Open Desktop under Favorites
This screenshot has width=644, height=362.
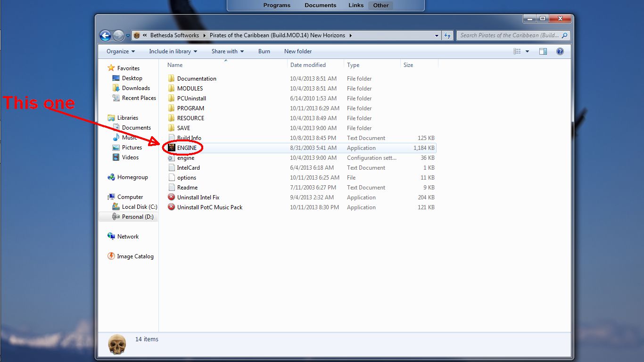pos(127,78)
